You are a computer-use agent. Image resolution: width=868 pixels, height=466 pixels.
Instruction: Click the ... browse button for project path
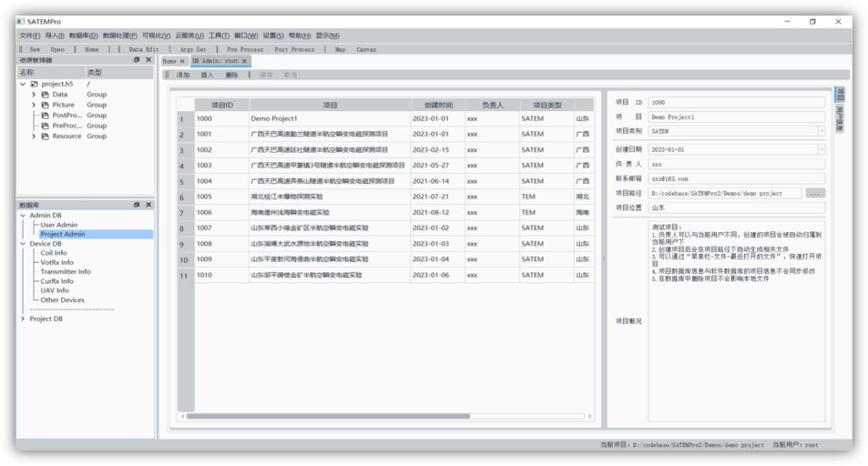click(815, 193)
